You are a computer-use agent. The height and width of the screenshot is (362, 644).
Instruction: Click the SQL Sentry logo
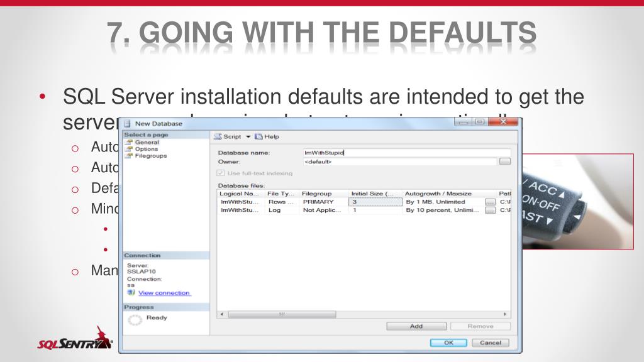coord(75,339)
